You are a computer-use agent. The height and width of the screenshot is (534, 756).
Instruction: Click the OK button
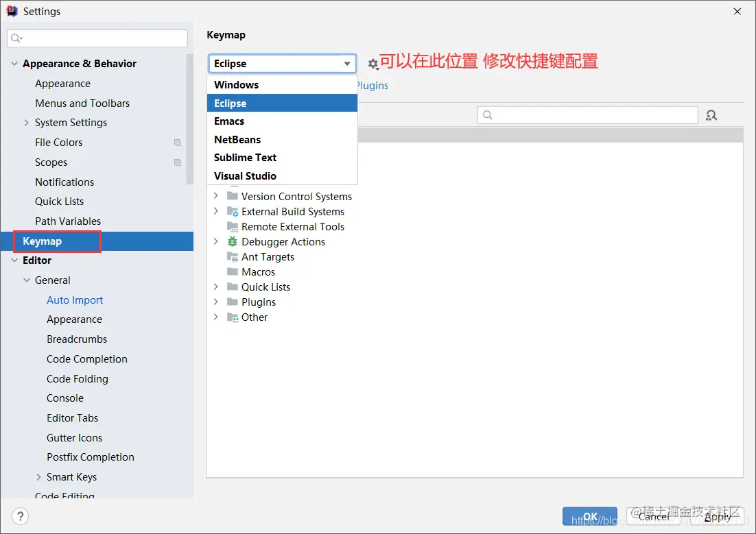[590, 517]
